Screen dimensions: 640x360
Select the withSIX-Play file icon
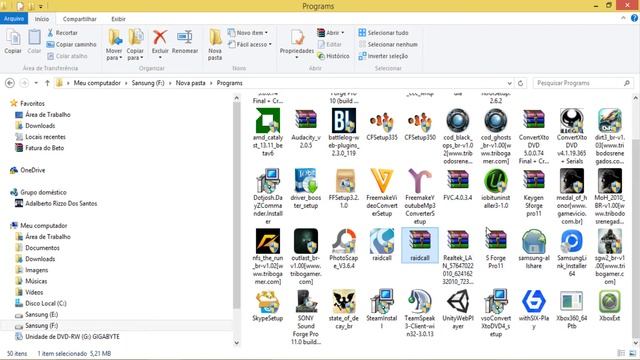tap(534, 302)
